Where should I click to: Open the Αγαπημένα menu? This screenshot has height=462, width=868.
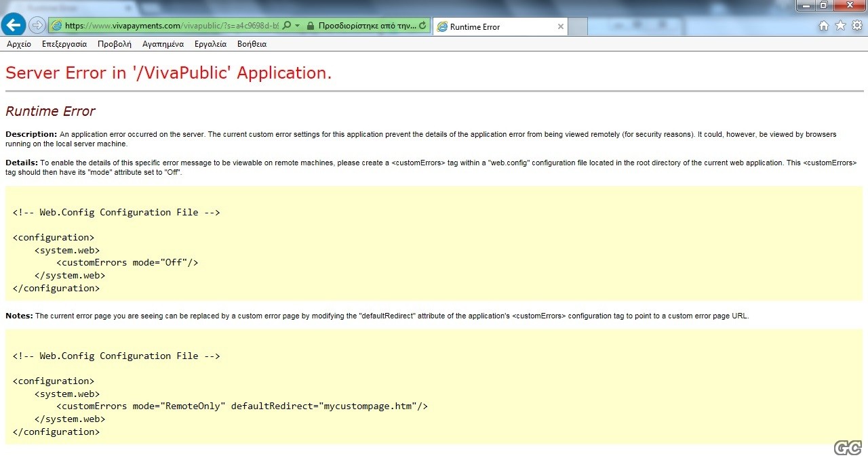tap(163, 44)
